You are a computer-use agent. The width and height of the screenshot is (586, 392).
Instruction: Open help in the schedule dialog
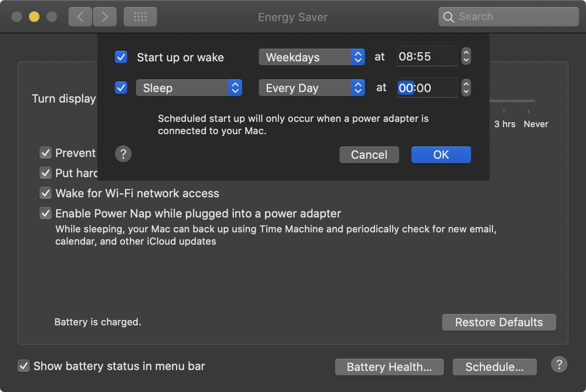[123, 154]
